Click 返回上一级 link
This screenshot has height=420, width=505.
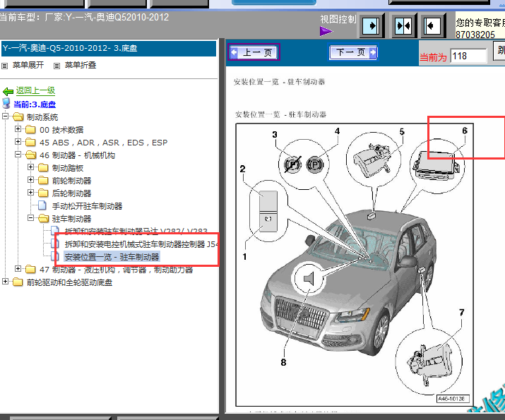click(x=35, y=91)
